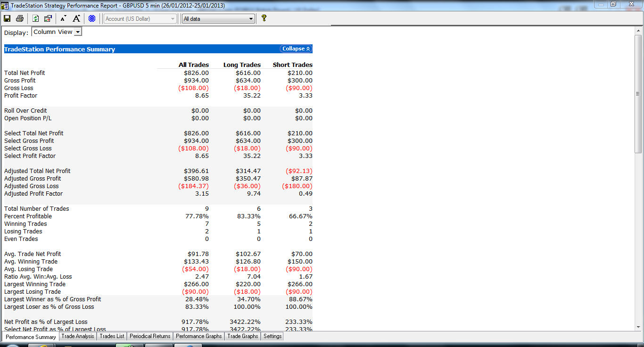Open help with the yellow question mark
This screenshot has width=644, height=347.
[x=264, y=18]
